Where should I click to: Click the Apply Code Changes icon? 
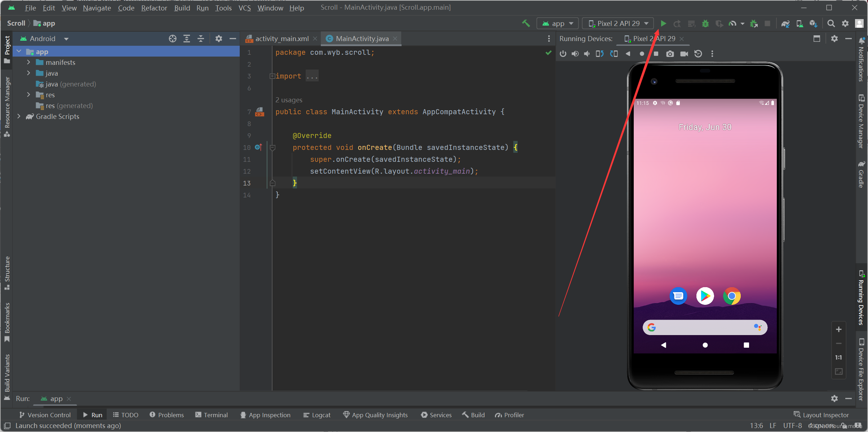[691, 23]
